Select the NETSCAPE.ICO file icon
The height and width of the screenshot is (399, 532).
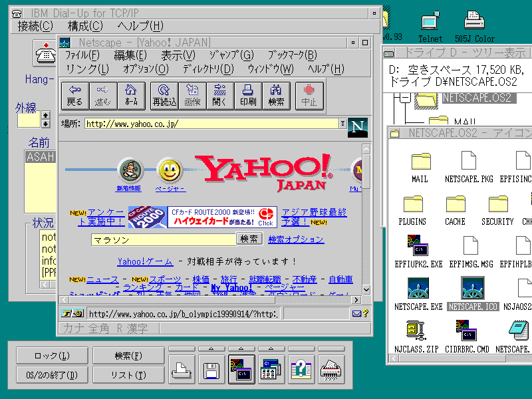coord(473,289)
